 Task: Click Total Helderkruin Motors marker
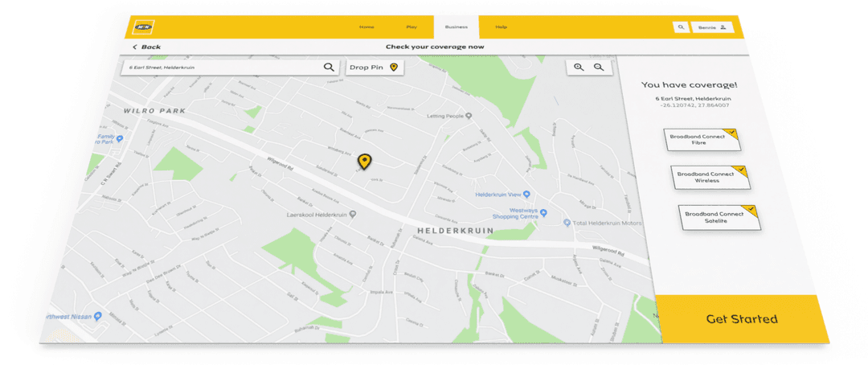[567, 223]
